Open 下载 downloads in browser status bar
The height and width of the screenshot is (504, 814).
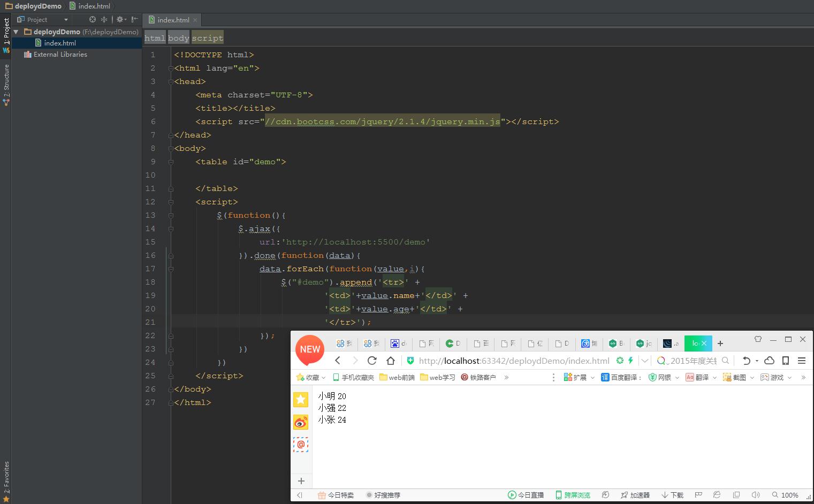(x=672, y=495)
